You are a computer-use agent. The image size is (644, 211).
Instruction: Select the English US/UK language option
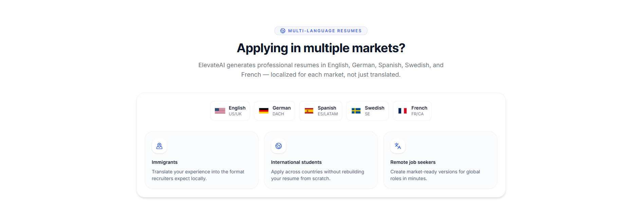click(x=230, y=111)
